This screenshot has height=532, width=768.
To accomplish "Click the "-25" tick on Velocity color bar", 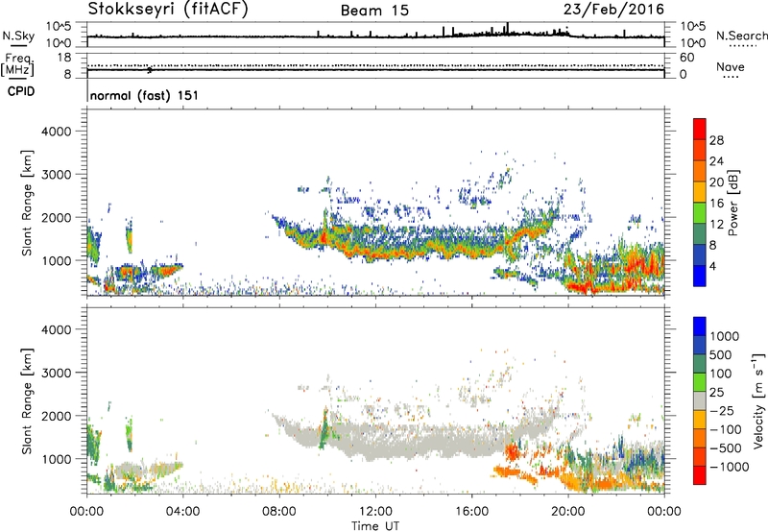I will (x=722, y=410).
